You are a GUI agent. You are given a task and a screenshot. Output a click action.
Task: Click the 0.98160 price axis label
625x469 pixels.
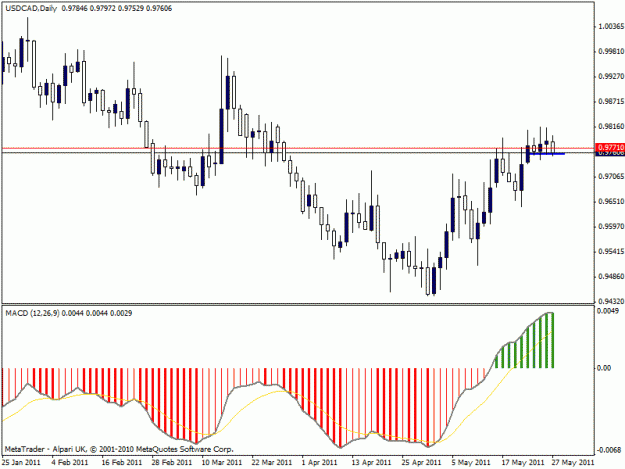611,127
